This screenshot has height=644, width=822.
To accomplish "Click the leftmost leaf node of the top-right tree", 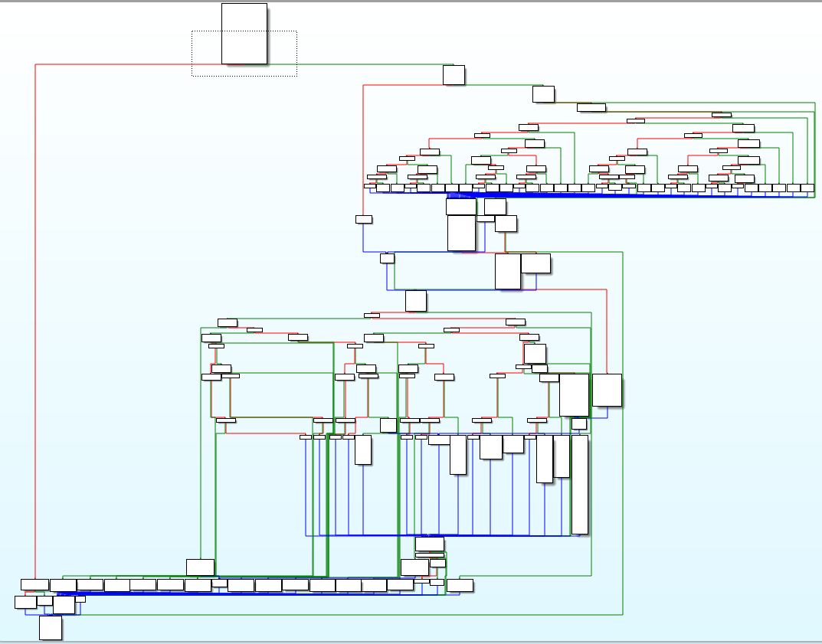I will click(369, 186).
